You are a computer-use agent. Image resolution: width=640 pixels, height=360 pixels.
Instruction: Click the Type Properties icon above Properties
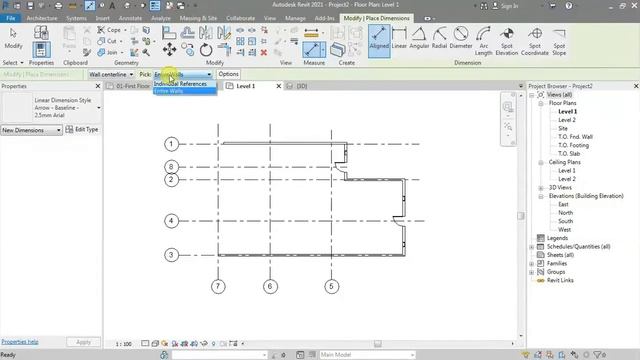coord(41,33)
